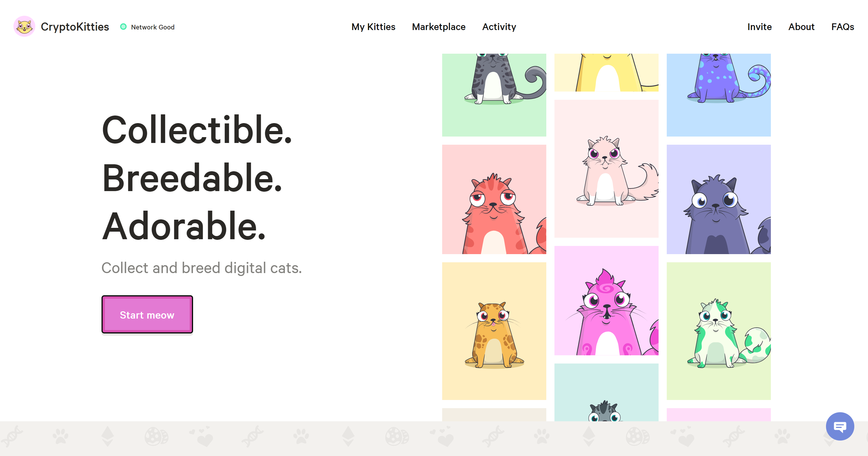The width and height of the screenshot is (868, 456).
Task: Select the pink swirl-forehead kitty card
Action: pos(606,300)
